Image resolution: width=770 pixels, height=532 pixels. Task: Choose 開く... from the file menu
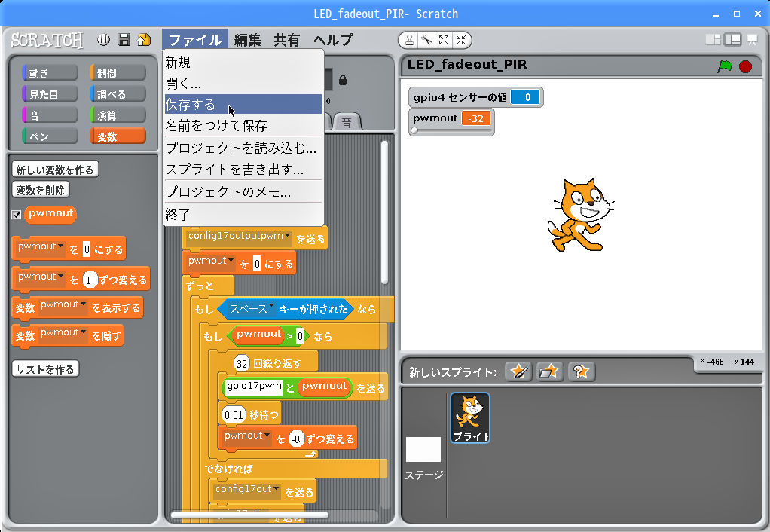tap(243, 84)
